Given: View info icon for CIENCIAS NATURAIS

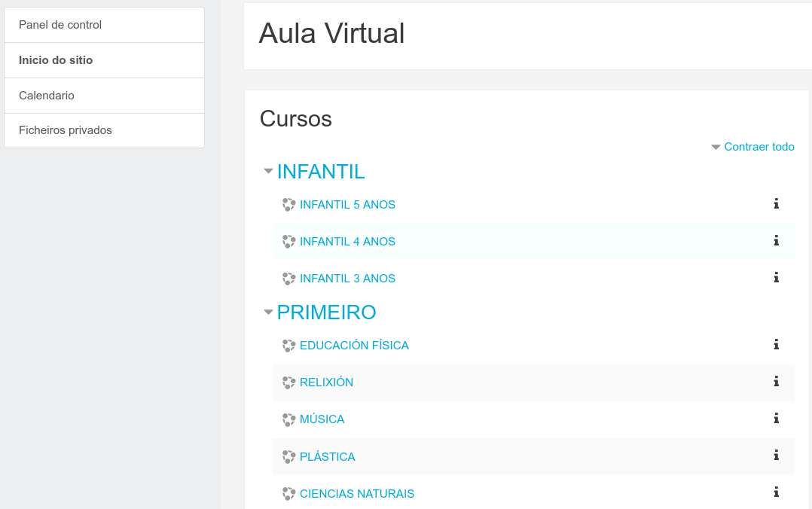Looking at the screenshot, I should click(x=776, y=492).
